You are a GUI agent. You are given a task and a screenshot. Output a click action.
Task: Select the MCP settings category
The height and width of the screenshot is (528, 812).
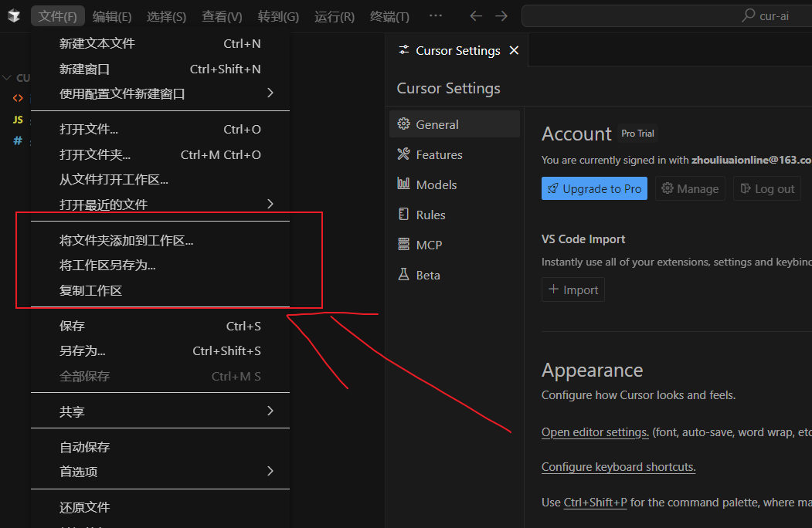pos(454,245)
